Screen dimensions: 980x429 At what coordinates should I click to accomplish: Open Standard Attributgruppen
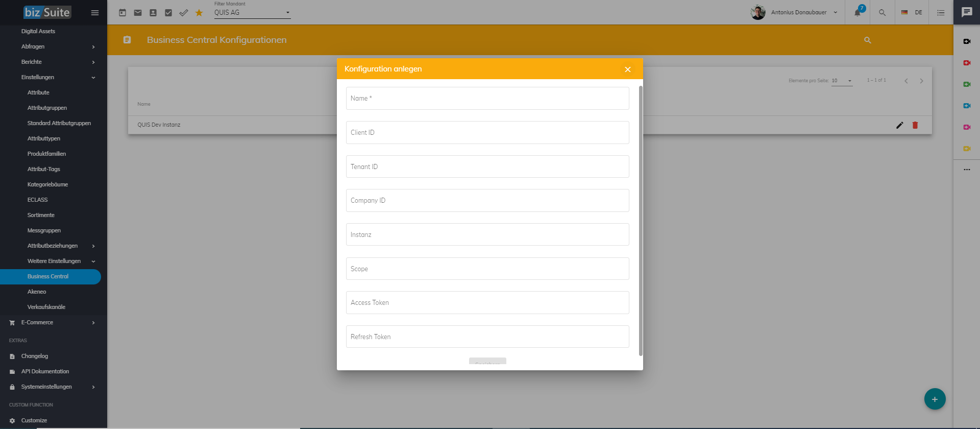[59, 123]
